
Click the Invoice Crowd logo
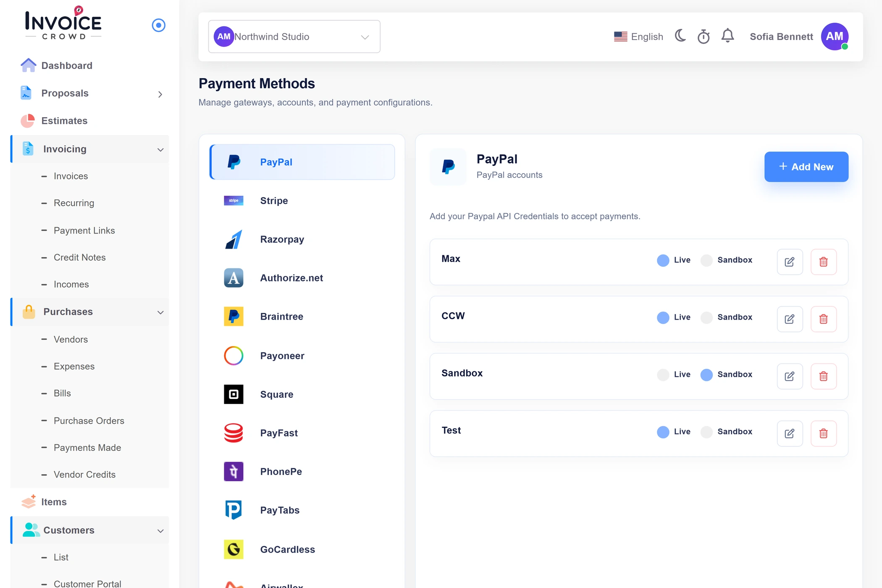click(63, 23)
